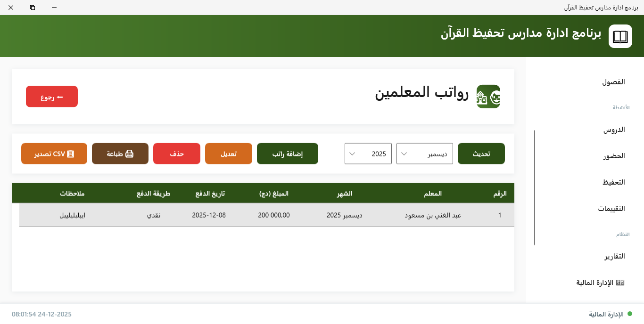Click the book logo in the green header
Image resolution: width=644 pixels, height=324 pixels.
tap(620, 36)
